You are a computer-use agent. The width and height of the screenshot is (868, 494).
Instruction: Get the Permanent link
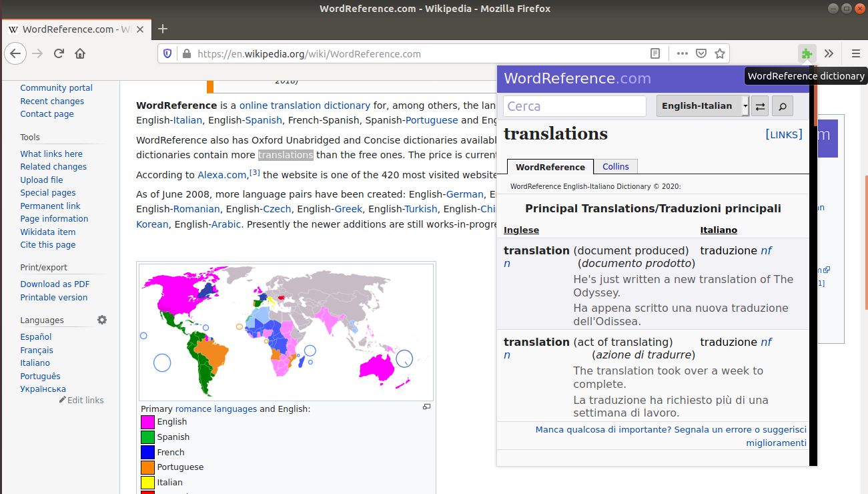click(50, 206)
